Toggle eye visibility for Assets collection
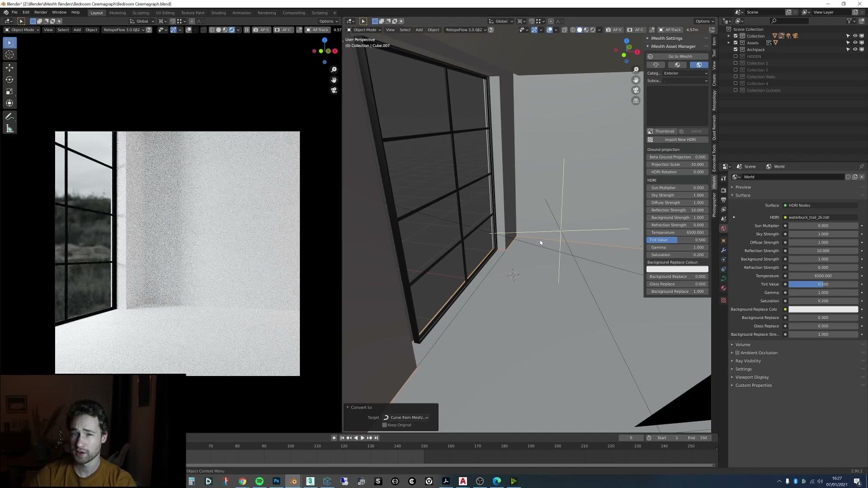Screen dimensions: 868x488 click(855, 43)
